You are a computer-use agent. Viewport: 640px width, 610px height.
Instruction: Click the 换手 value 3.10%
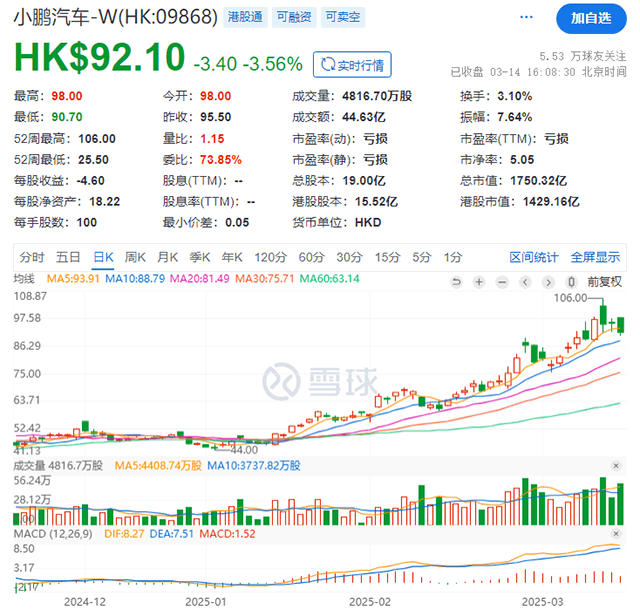(515, 96)
